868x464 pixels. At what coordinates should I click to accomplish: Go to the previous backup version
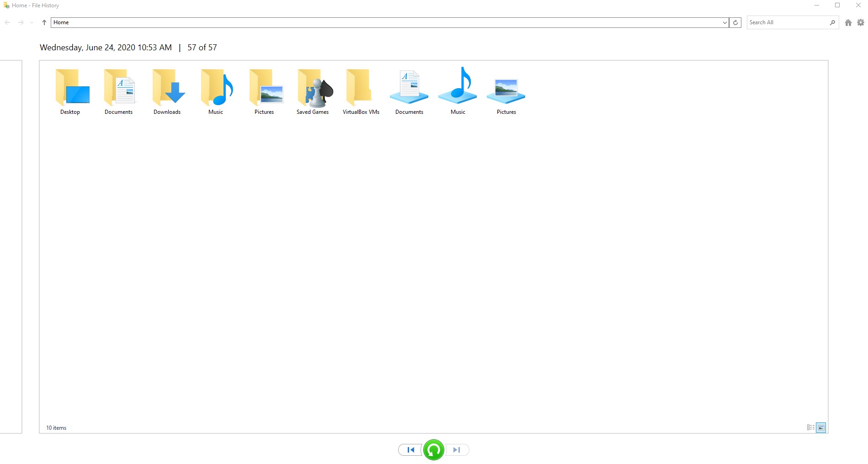(410, 450)
